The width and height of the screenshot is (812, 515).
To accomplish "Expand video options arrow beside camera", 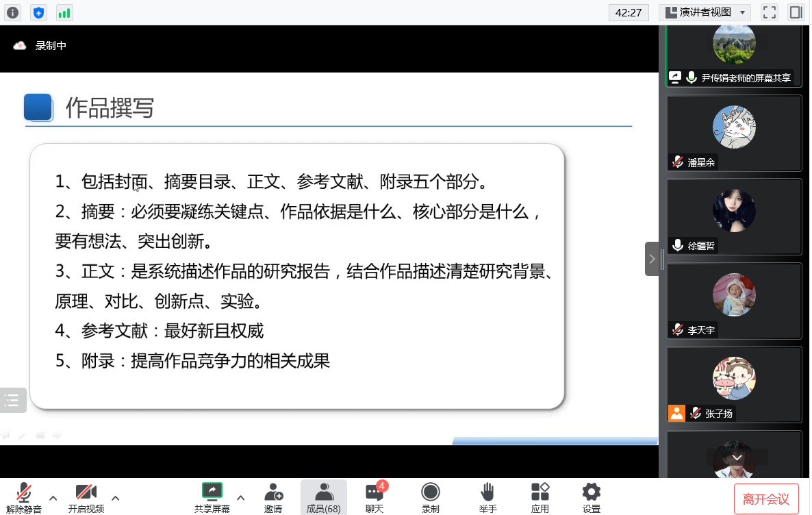I will pyautogui.click(x=116, y=497).
